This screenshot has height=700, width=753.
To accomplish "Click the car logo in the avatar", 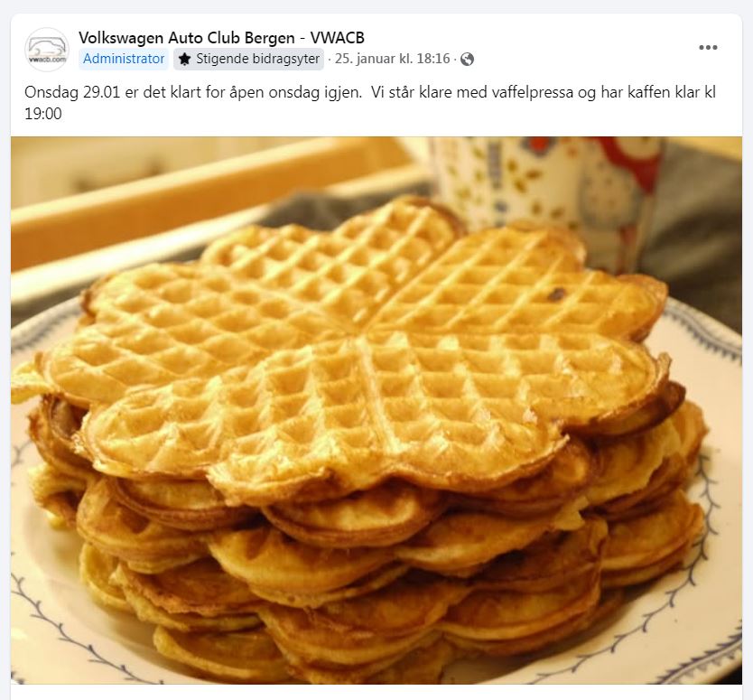I will point(47,47).
